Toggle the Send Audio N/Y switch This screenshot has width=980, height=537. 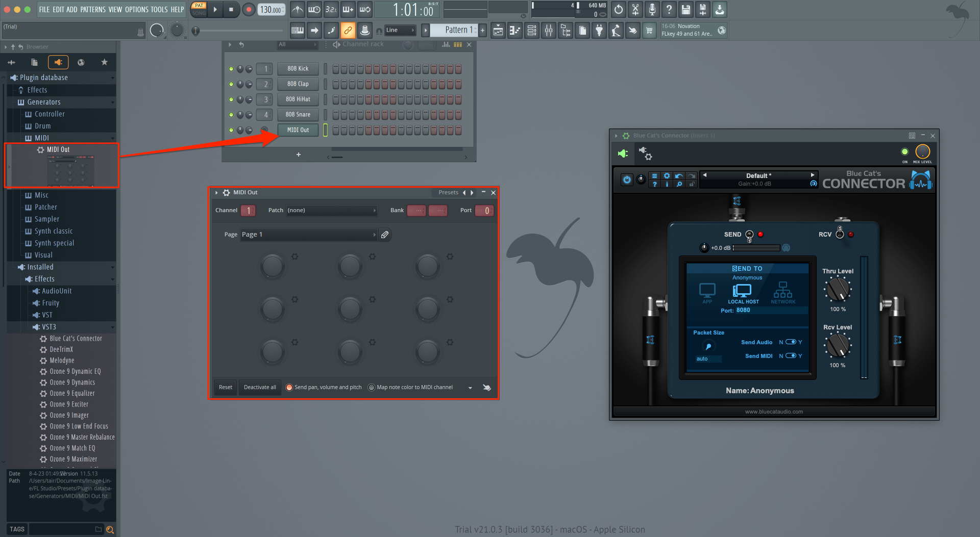[791, 342]
